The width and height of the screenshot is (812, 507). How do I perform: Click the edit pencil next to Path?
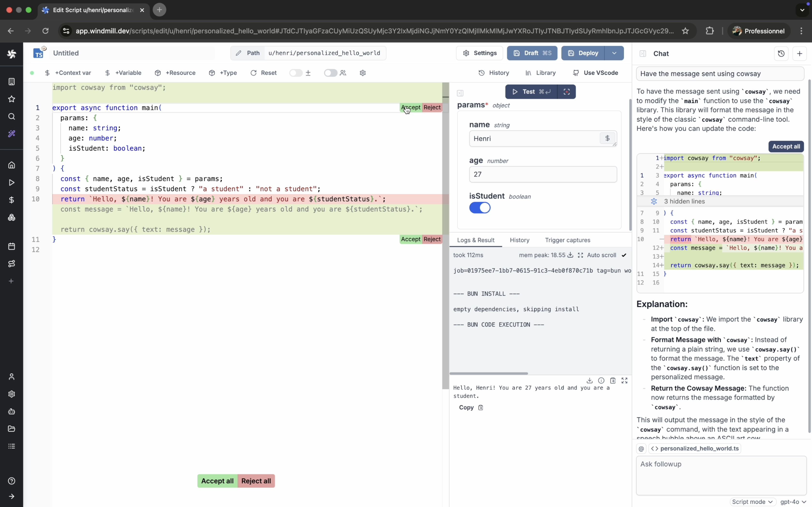[238, 53]
